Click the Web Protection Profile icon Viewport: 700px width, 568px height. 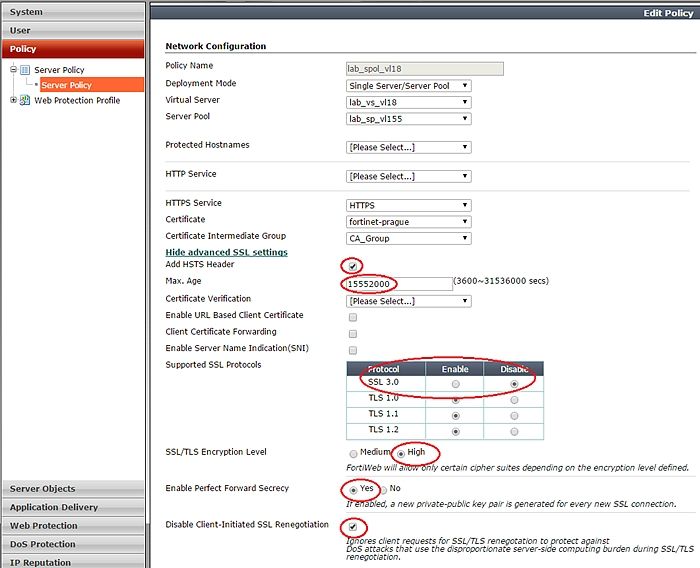coord(25,100)
